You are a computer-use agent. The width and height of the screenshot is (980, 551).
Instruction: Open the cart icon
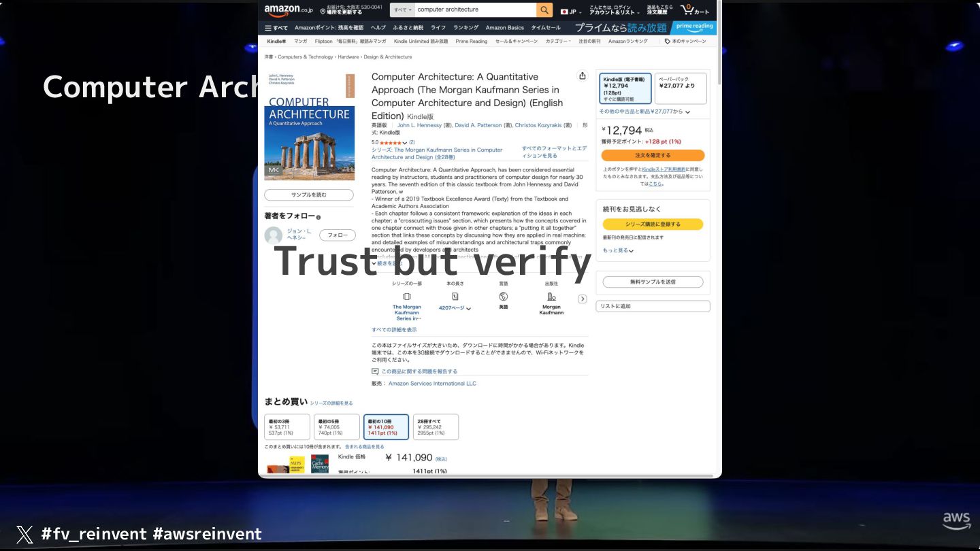click(695, 10)
